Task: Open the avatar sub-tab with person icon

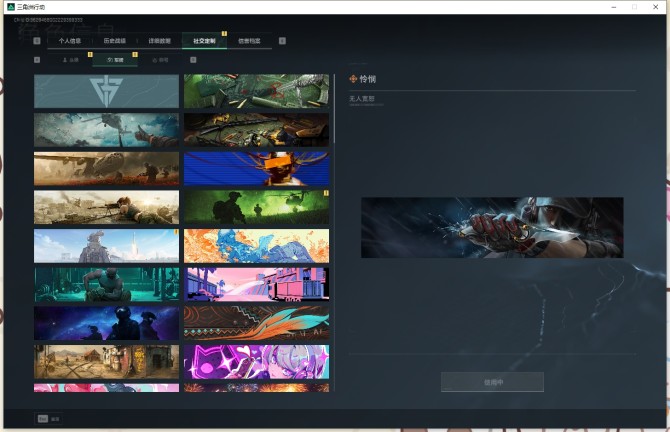Action: [x=71, y=60]
